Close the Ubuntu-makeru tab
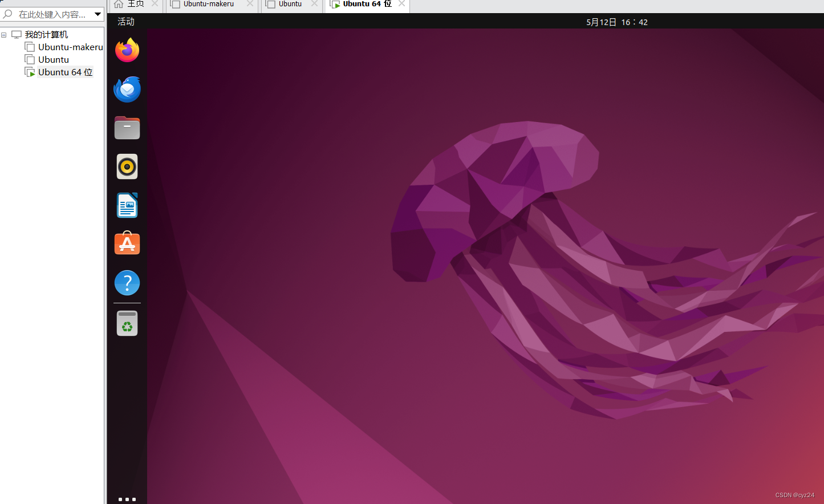Viewport: 824px width, 504px height. pos(250,3)
